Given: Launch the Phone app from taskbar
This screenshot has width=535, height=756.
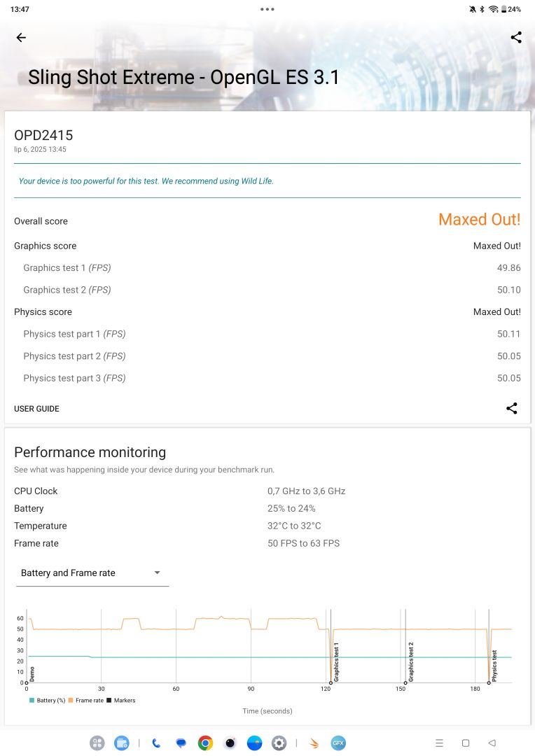Looking at the screenshot, I should click(156, 743).
